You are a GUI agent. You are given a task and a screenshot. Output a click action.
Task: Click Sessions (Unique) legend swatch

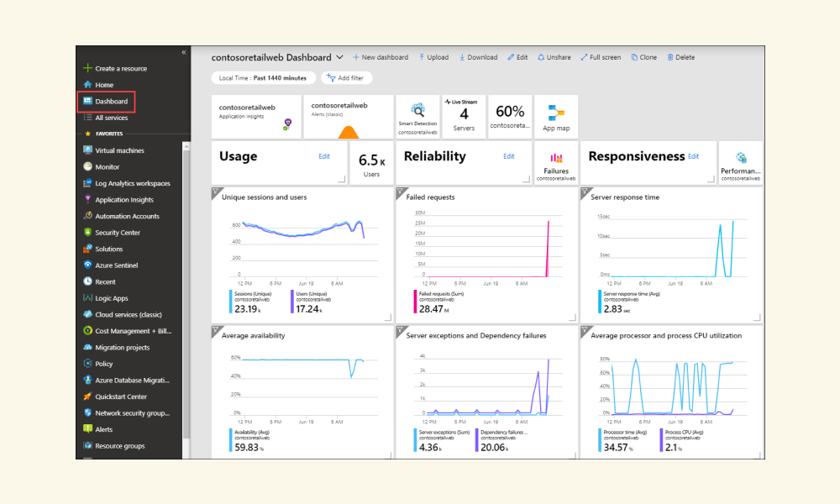(231, 302)
